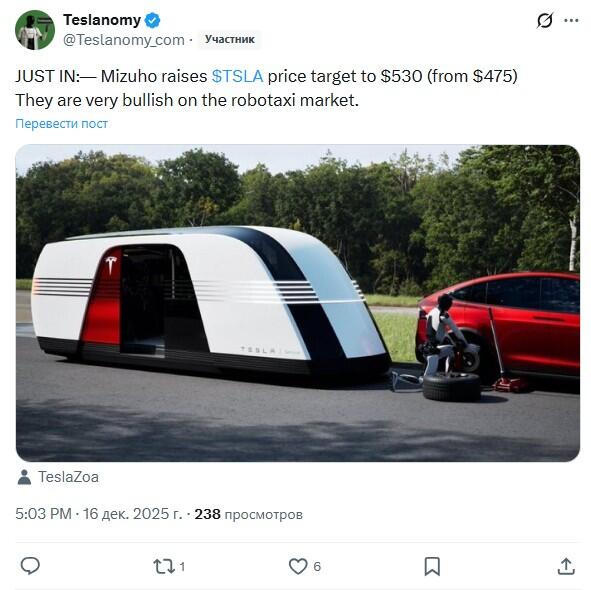Open the $TSLA cashtag link
591x590 pixels.
tap(237, 76)
